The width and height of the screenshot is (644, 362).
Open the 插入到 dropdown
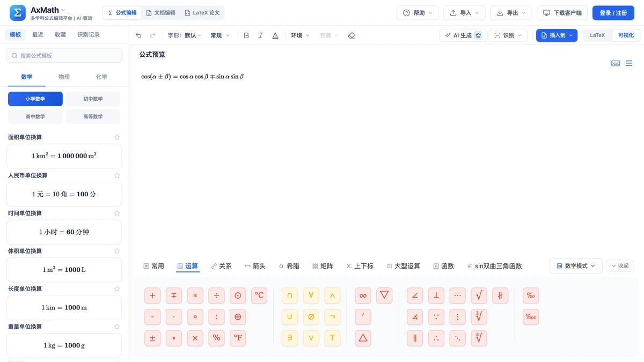coord(557,35)
